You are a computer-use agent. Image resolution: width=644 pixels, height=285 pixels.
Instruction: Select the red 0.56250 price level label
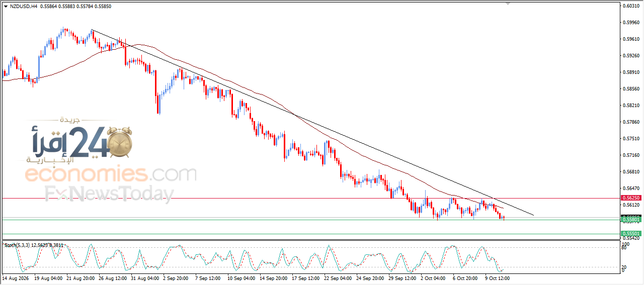pos(630,198)
